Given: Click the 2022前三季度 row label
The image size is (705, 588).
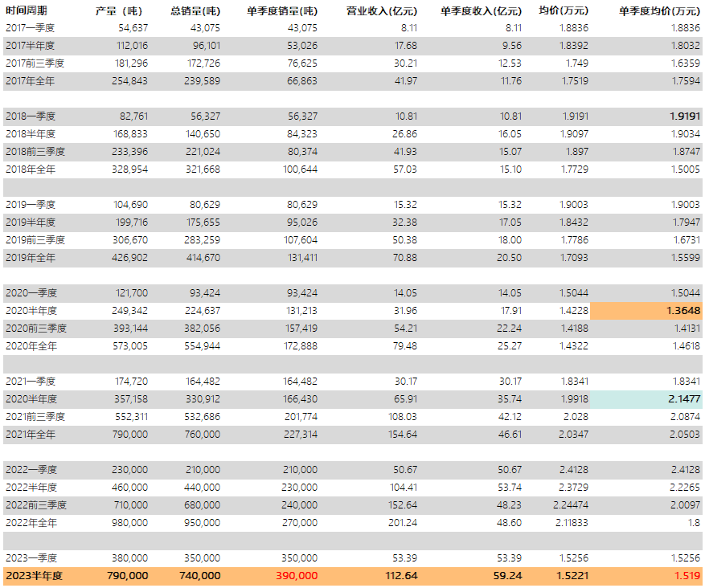Looking at the screenshot, I should 36,505.
